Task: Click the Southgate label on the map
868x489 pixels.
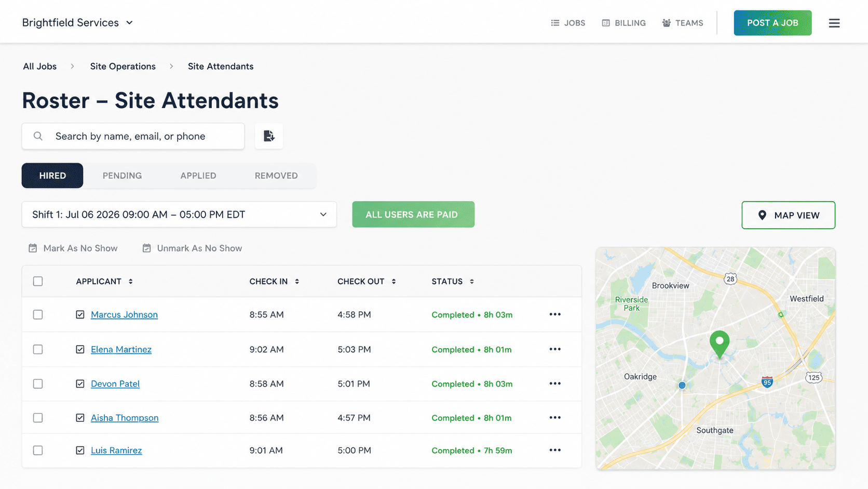Action: (x=715, y=430)
